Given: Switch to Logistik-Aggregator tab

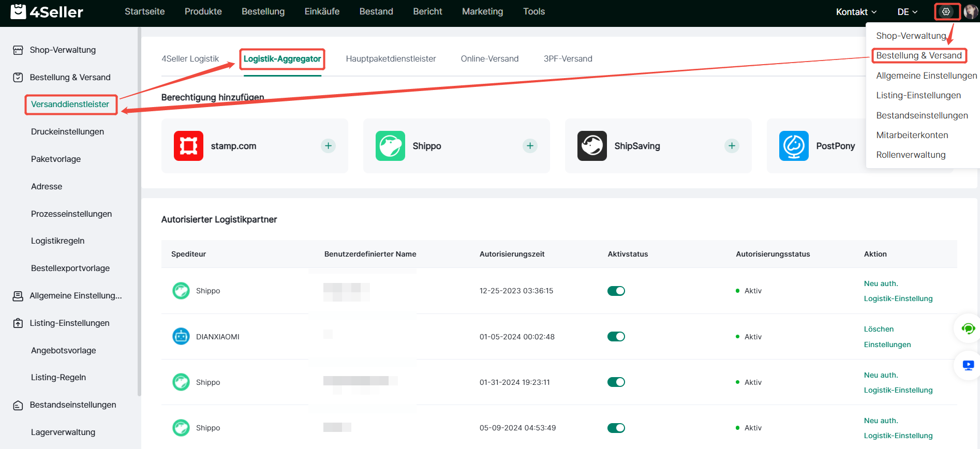Looking at the screenshot, I should pos(283,59).
